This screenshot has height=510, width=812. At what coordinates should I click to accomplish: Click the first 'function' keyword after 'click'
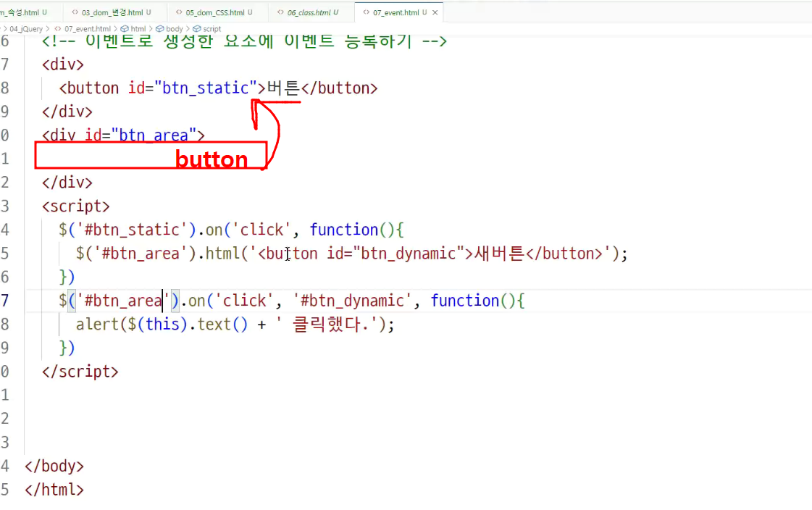pyautogui.click(x=344, y=230)
